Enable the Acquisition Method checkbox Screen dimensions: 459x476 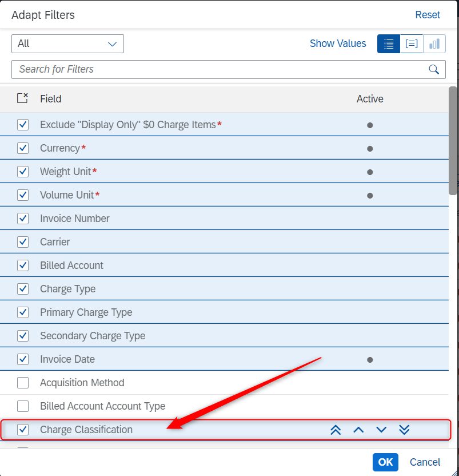[23, 382]
